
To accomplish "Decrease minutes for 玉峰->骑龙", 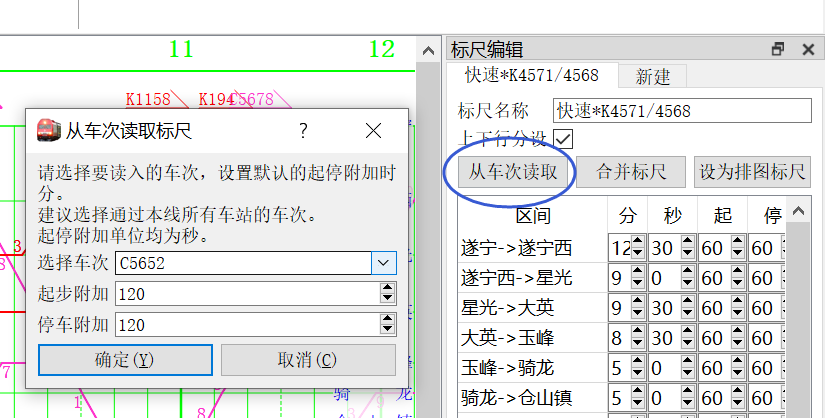I will pyautogui.click(x=638, y=374).
